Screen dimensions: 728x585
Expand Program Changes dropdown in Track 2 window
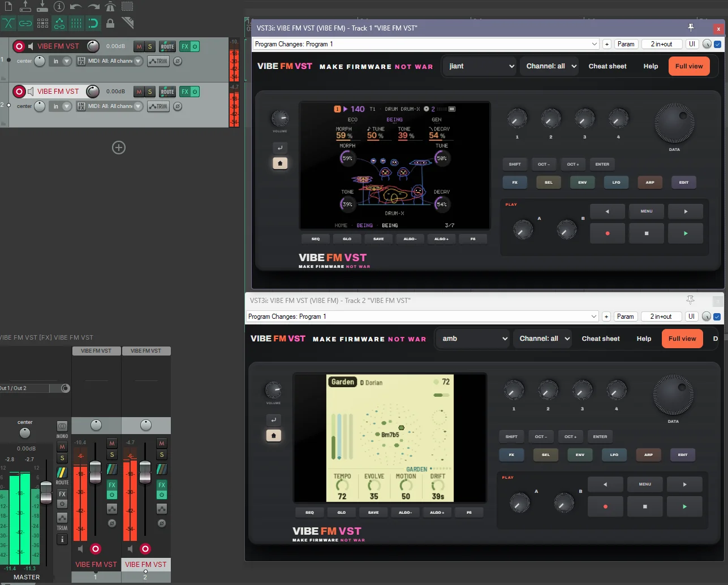pyautogui.click(x=594, y=317)
